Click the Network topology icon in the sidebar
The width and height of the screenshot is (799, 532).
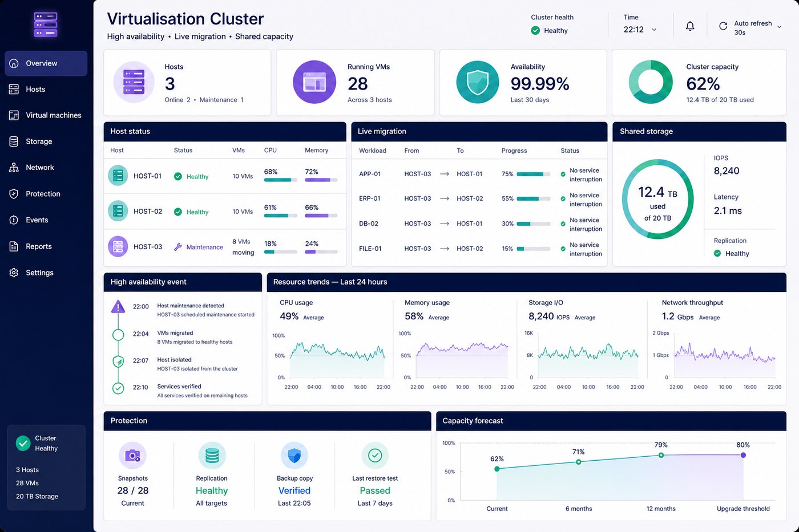coord(14,168)
